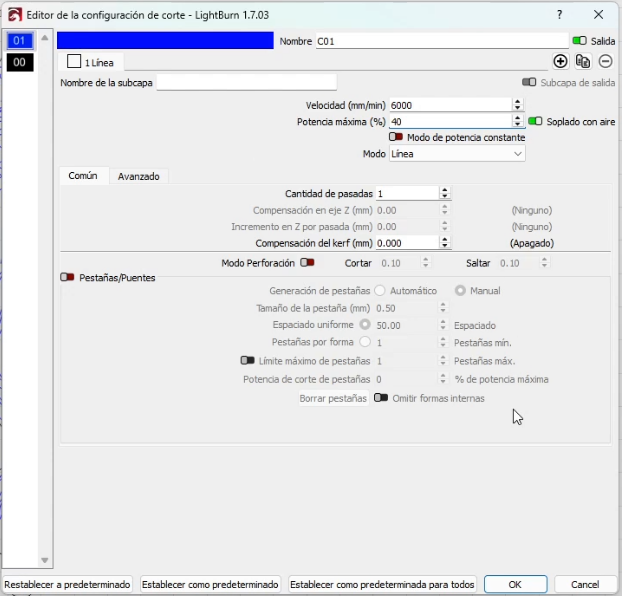
Task: Decrease Potencia máxima using down arrow
Action: click(x=517, y=125)
